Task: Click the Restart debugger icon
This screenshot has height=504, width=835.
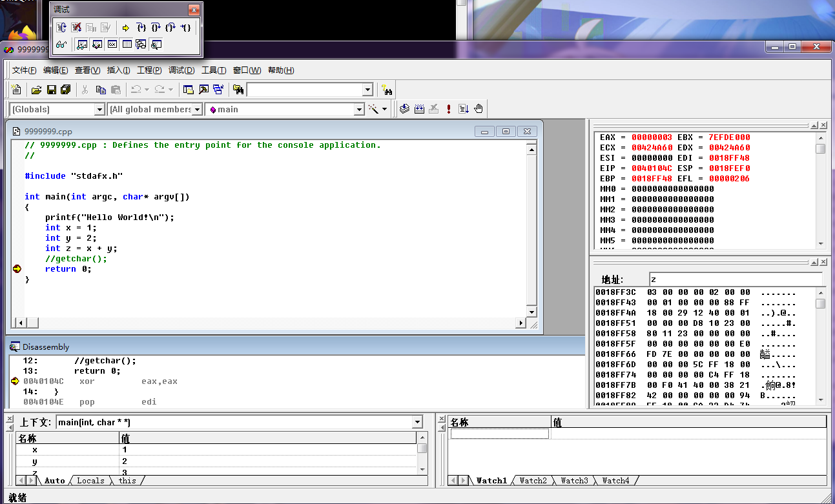Action: pos(61,27)
